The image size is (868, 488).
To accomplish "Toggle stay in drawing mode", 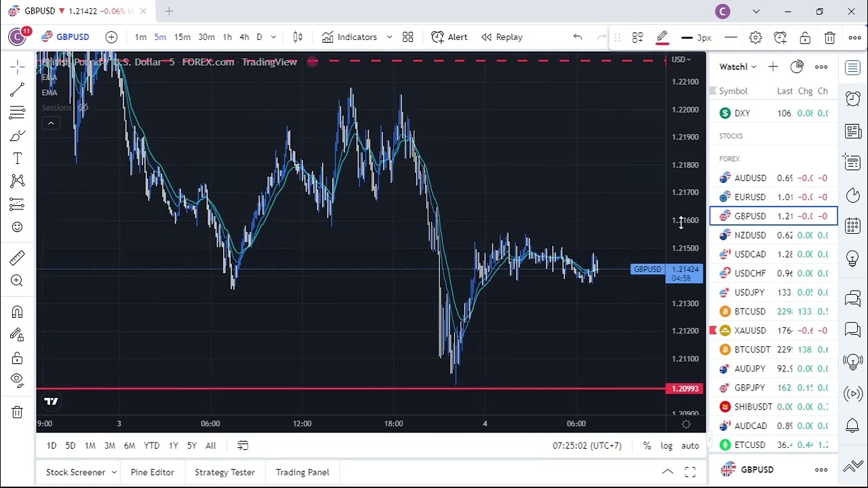I will pyautogui.click(x=18, y=335).
